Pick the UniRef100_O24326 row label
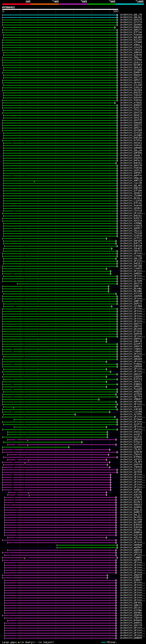Viewport: 146px width, 644px height. (131, 133)
